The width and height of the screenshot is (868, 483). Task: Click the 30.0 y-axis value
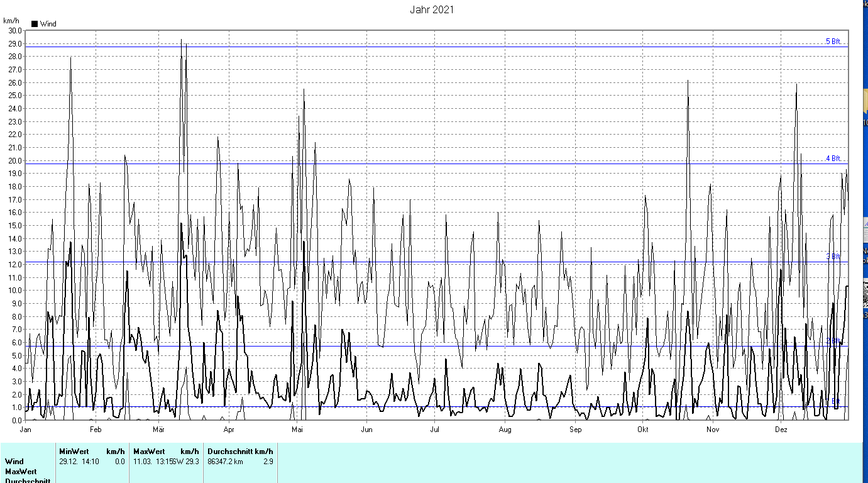pos(14,30)
